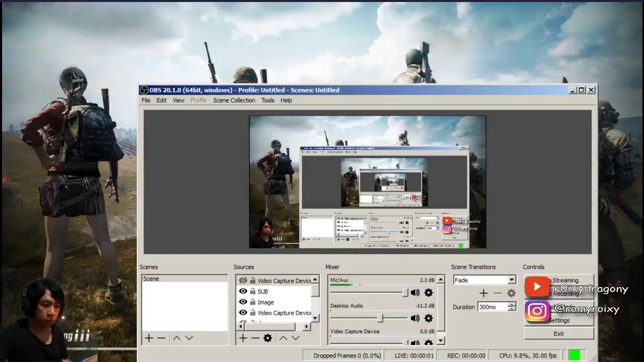Viewport: 644px width, 362px height.
Task: Hide the SUB source eye icon
Action: [x=243, y=291]
